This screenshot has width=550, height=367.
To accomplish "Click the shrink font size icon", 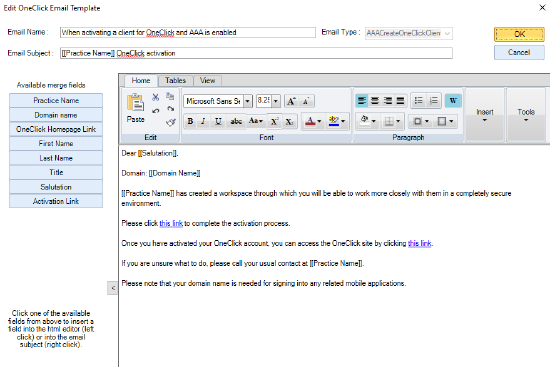I will pos(306,101).
